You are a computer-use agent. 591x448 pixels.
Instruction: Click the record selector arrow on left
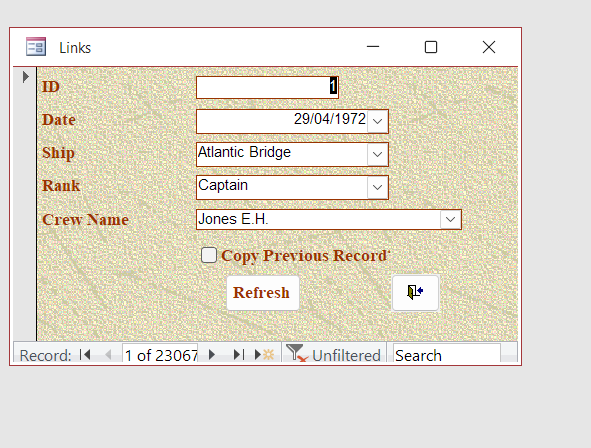(25, 77)
